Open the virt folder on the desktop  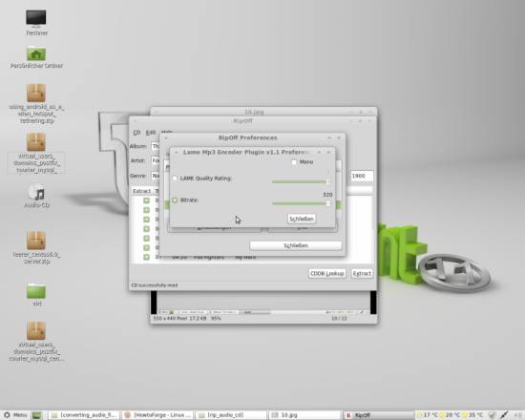[36, 291]
